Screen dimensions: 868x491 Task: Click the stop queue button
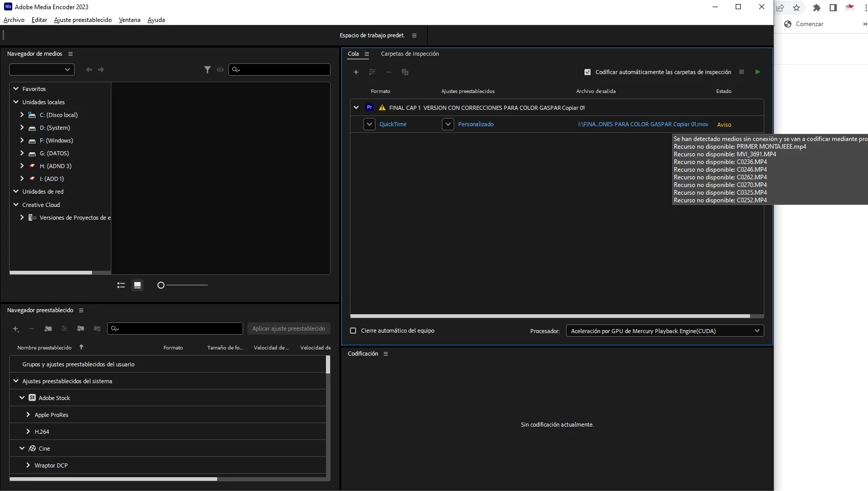coord(741,72)
